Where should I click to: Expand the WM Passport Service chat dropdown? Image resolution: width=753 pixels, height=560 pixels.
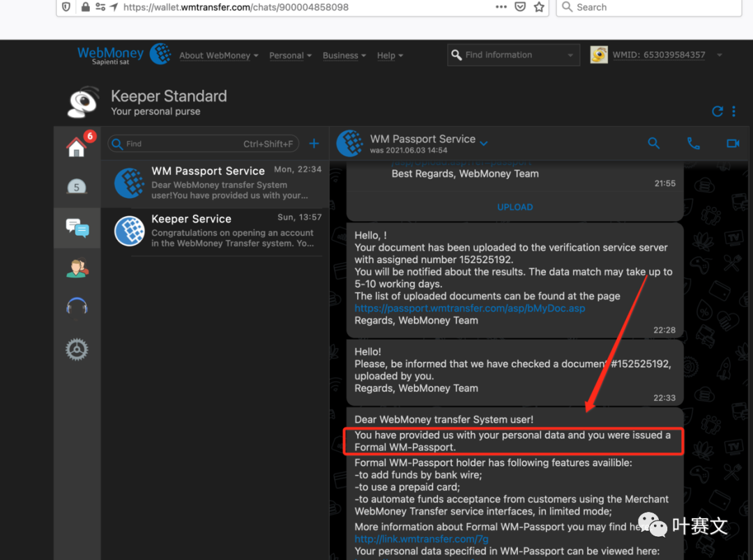[x=484, y=144]
